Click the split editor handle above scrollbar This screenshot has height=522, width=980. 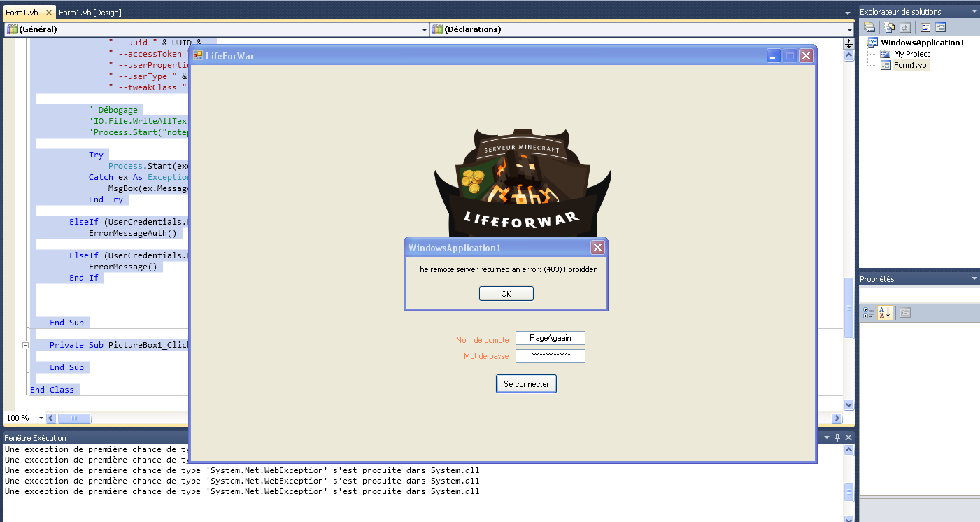click(x=848, y=43)
